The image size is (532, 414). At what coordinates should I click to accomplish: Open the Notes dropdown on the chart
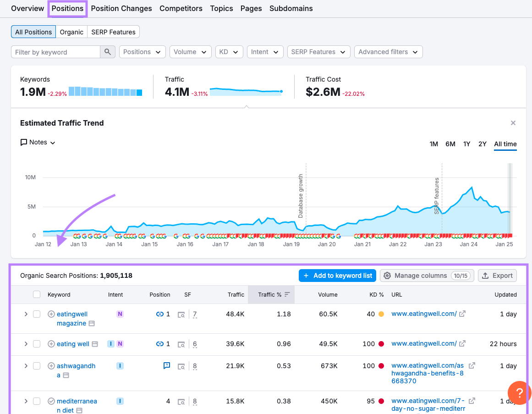pos(38,142)
